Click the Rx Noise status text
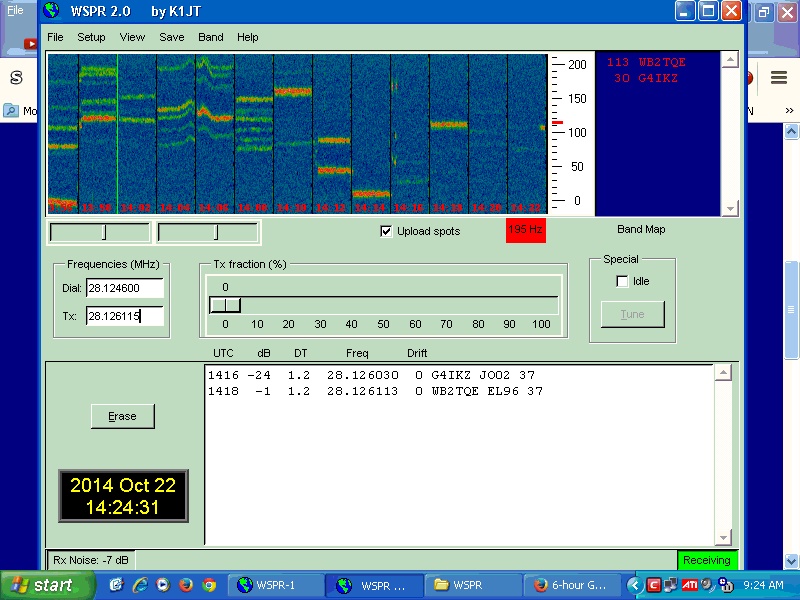The height and width of the screenshot is (600, 800). [x=91, y=560]
